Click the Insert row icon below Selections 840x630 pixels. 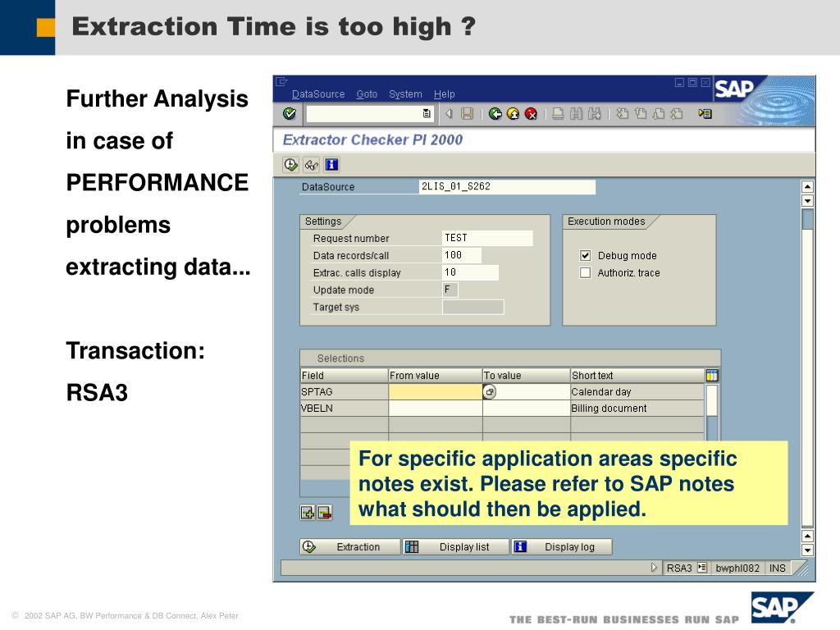[x=308, y=513]
